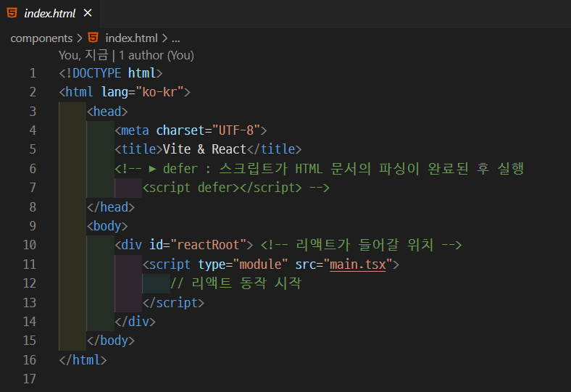Click the lang attribute on html tag

(x=114, y=92)
